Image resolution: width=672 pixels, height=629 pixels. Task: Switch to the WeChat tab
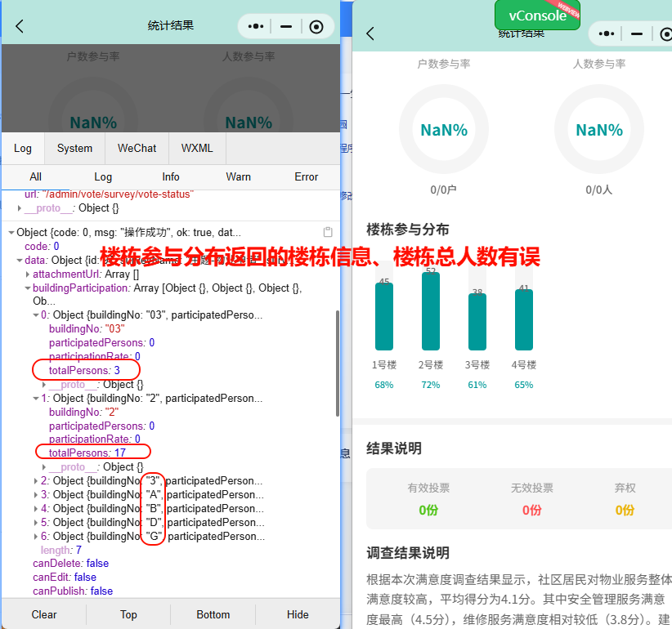coord(137,148)
